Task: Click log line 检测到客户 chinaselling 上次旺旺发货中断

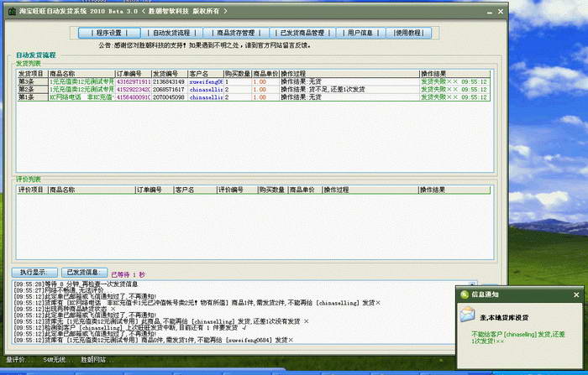Action: pos(129,327)
